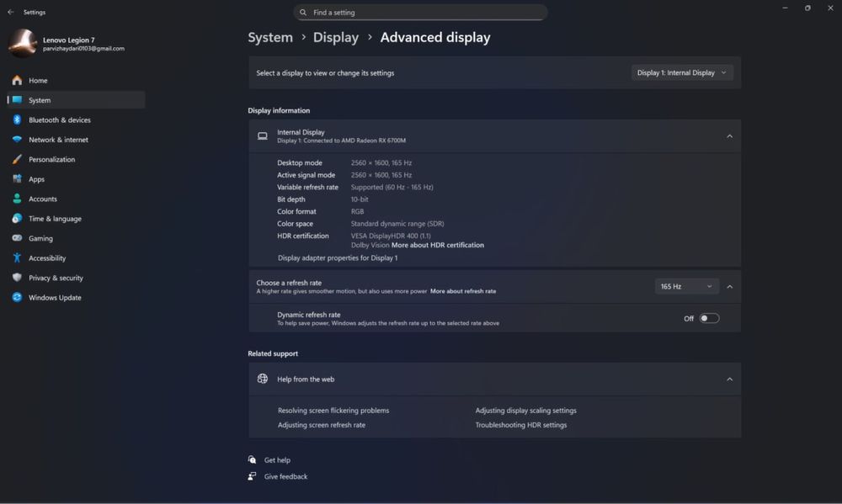842x504 pixels.
Task: Open Time & language settings
Action: coord(77,219)
